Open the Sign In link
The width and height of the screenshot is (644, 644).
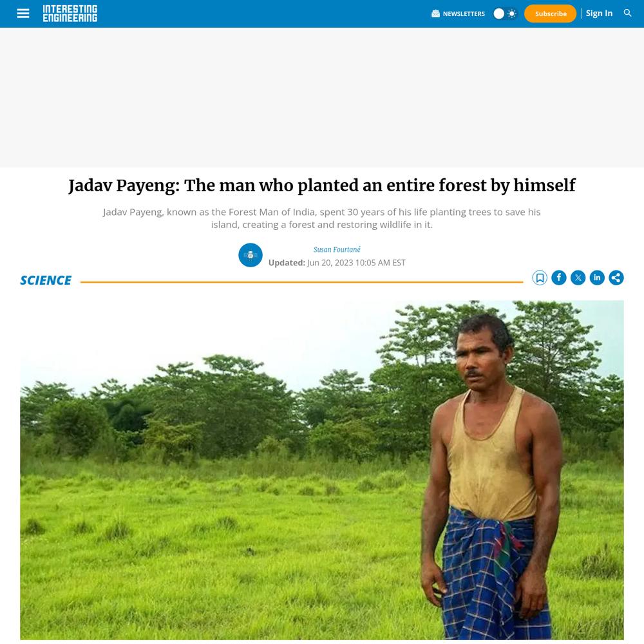click(x=599, y=13)
